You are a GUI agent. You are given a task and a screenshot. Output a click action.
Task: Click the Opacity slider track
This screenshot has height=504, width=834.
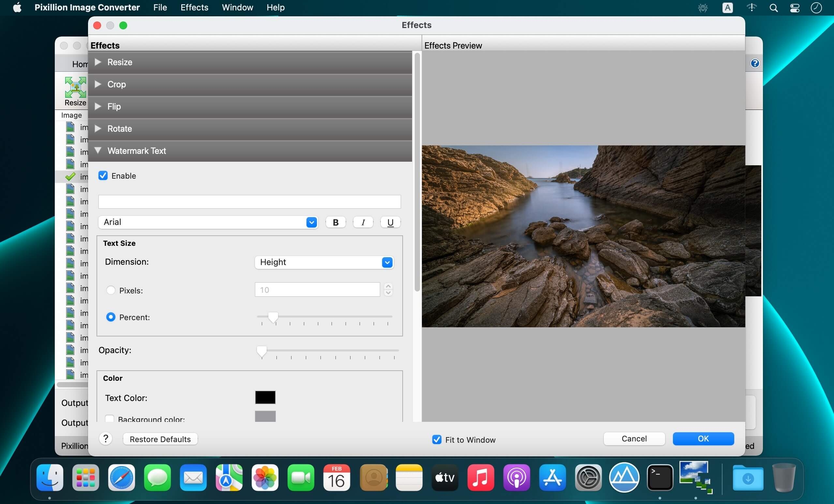328,351
